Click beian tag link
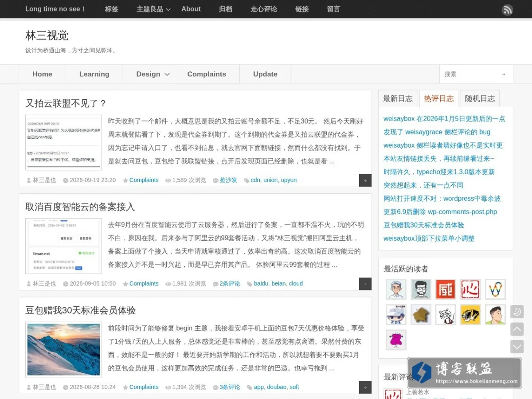 coord(279,283)
